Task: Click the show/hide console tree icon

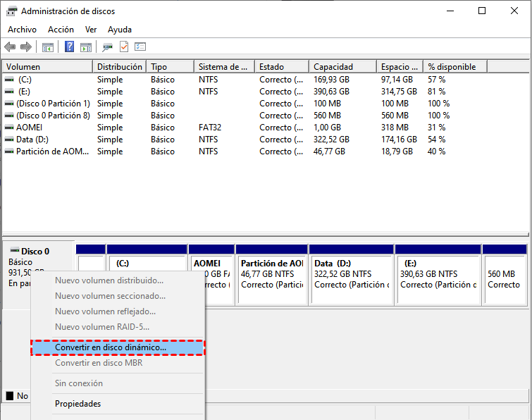Action: (x=48, y=47)
